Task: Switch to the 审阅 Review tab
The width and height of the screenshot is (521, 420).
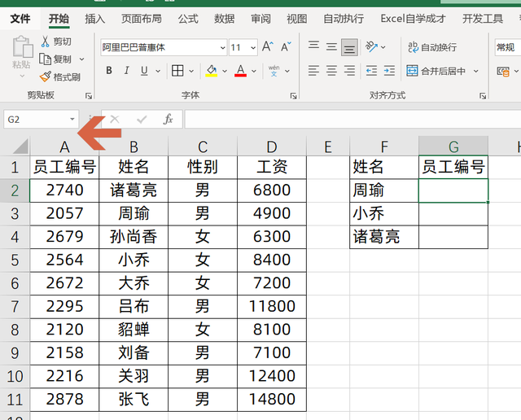Action: (260, 19)
